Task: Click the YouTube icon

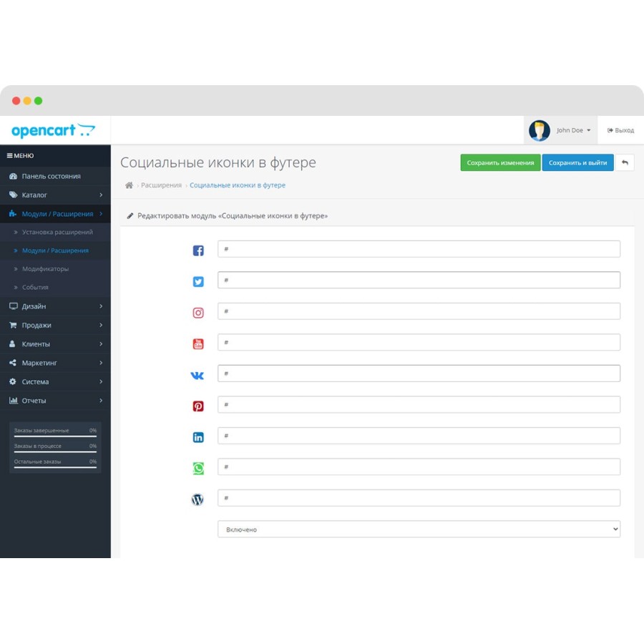Action: point(198,343)
